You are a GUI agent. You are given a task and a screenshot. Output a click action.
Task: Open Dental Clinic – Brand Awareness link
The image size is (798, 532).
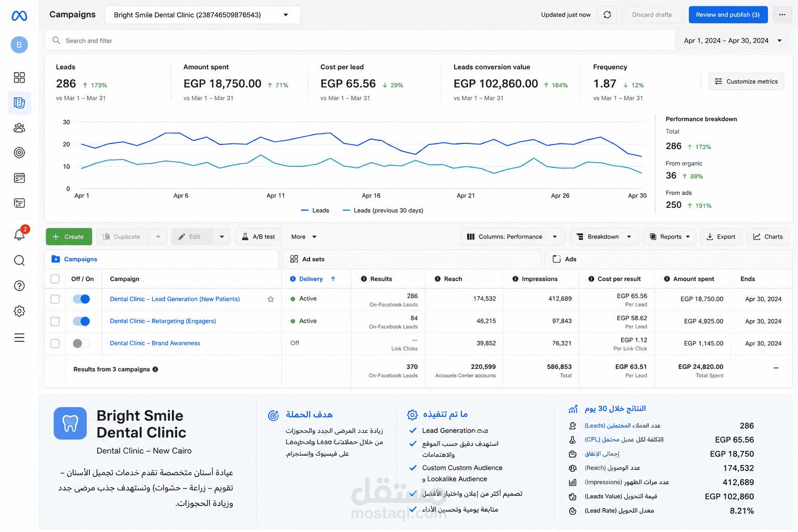tap(155, 343)
